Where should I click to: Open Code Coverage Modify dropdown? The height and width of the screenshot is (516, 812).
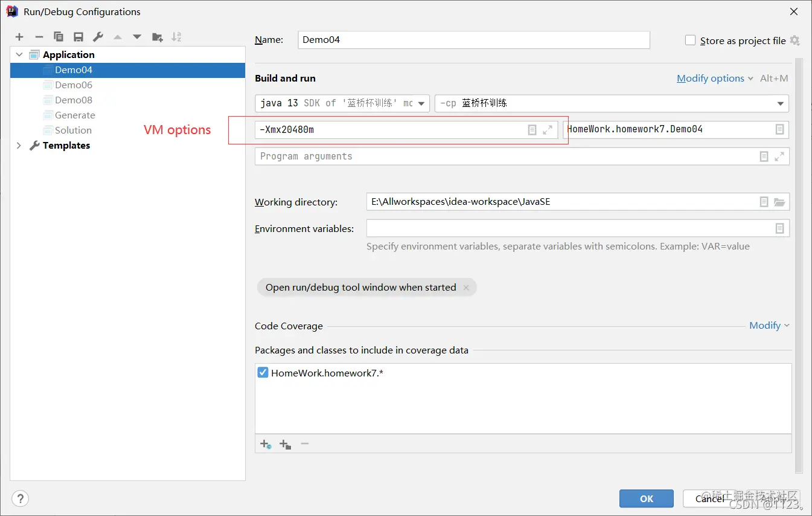click(x=769, y=326)
